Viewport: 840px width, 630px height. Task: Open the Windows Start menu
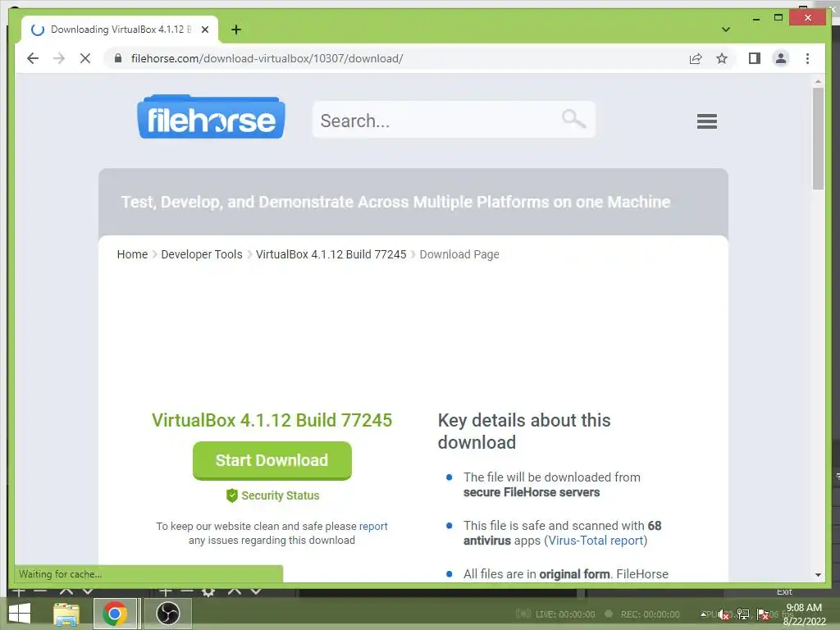[20, 614]
